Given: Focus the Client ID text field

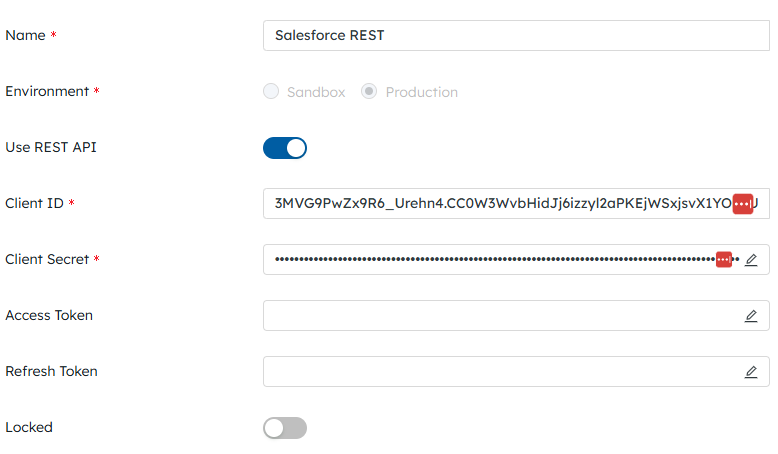Looking at the screenshot, I should point(516,203).
